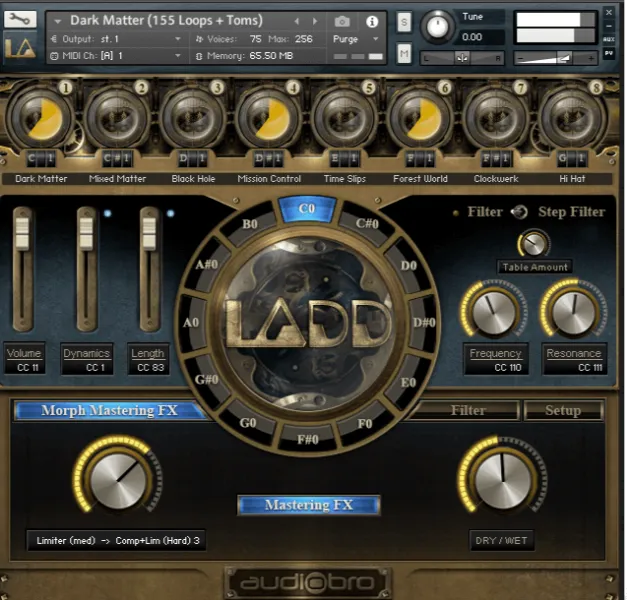This screenshot has width=627, height=600.
Task: Open the wrench instrument edit icon
Action: click(20, 19)
